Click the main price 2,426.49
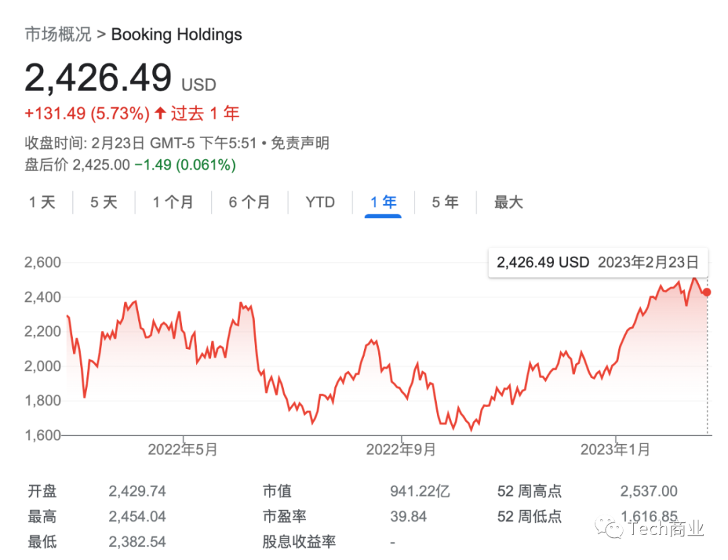 tap(98, 77)
